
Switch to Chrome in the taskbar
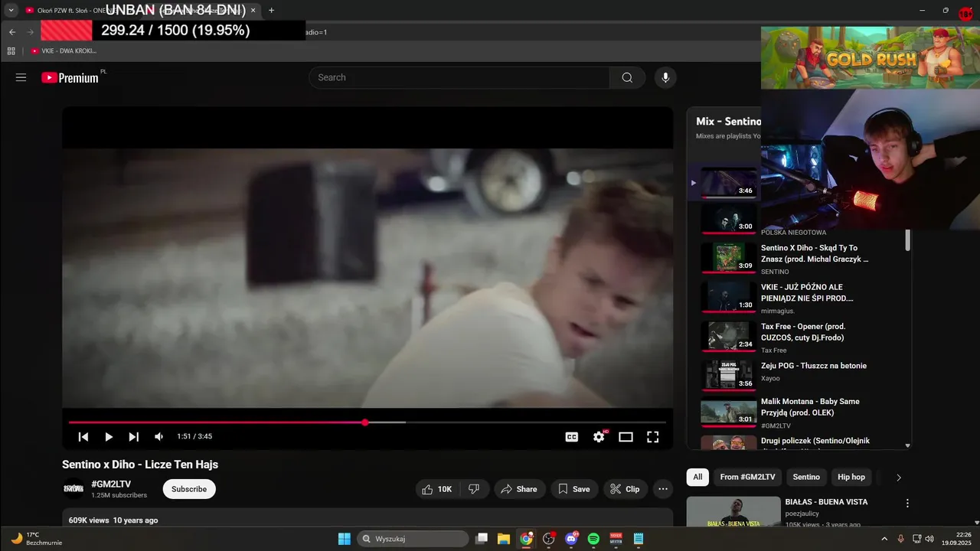tap(526, 539)
